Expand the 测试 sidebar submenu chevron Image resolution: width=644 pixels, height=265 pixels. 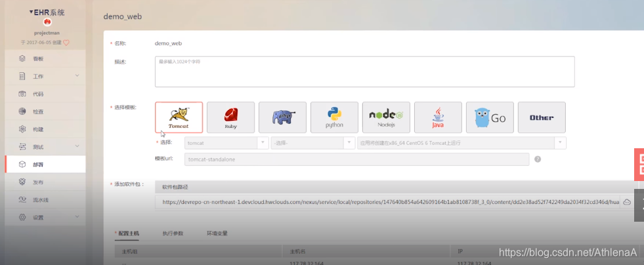coord(77,146)
